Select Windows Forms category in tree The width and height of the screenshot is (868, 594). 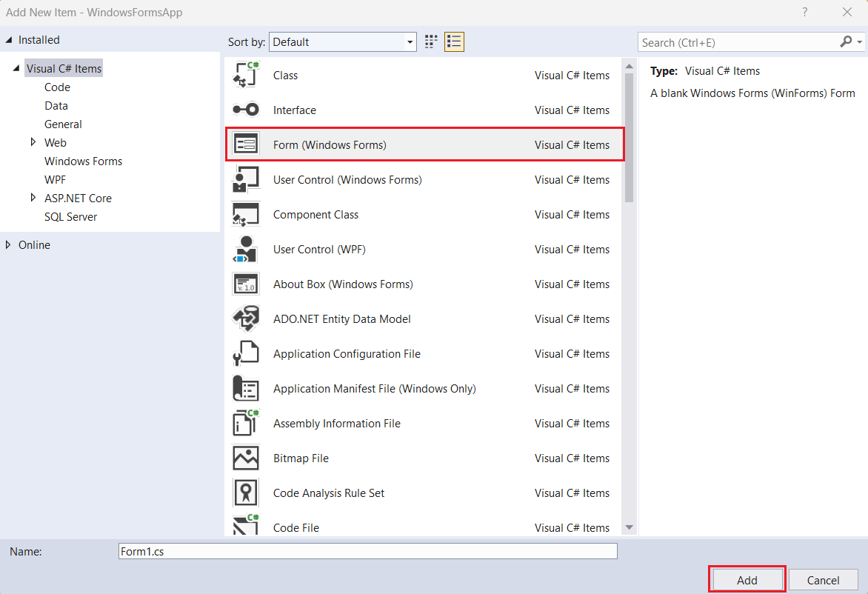point(83,161)
